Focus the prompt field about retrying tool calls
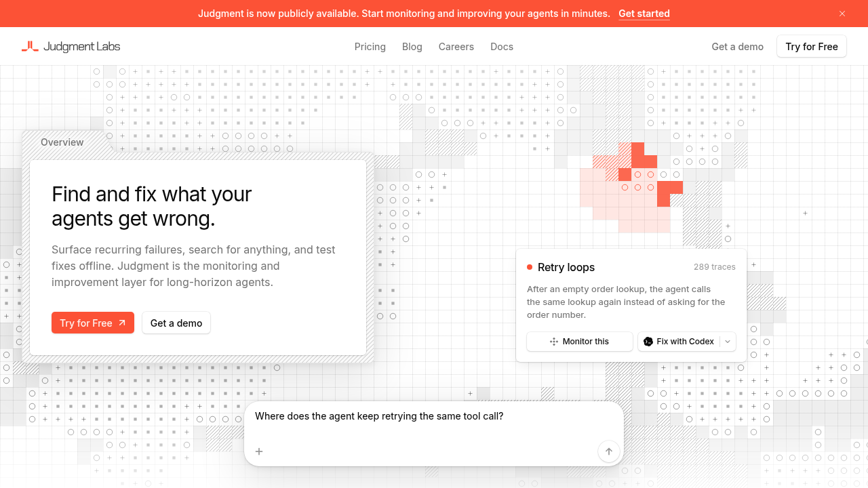Image resolution: width=868 pixels, height=488 pixels. 434,416
